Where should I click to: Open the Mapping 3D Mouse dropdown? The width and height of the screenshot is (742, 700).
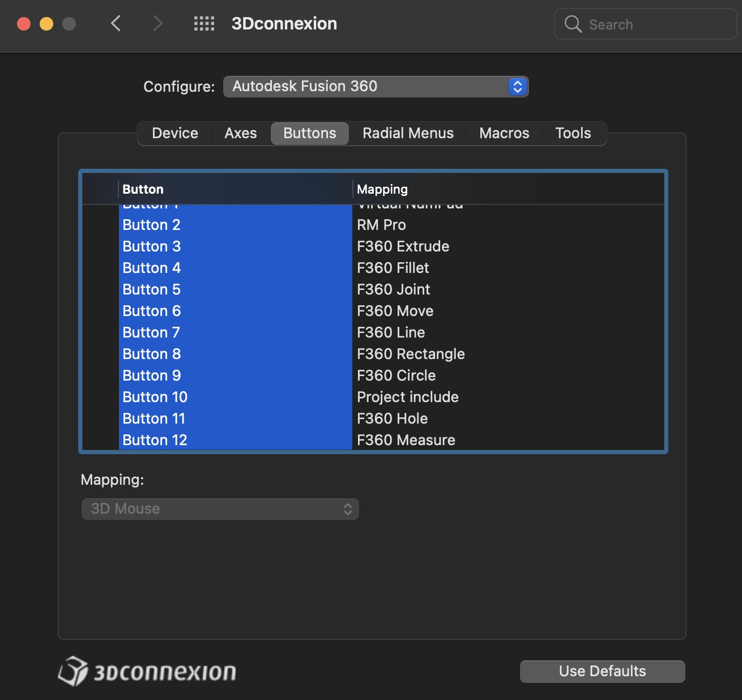point(220,509)
